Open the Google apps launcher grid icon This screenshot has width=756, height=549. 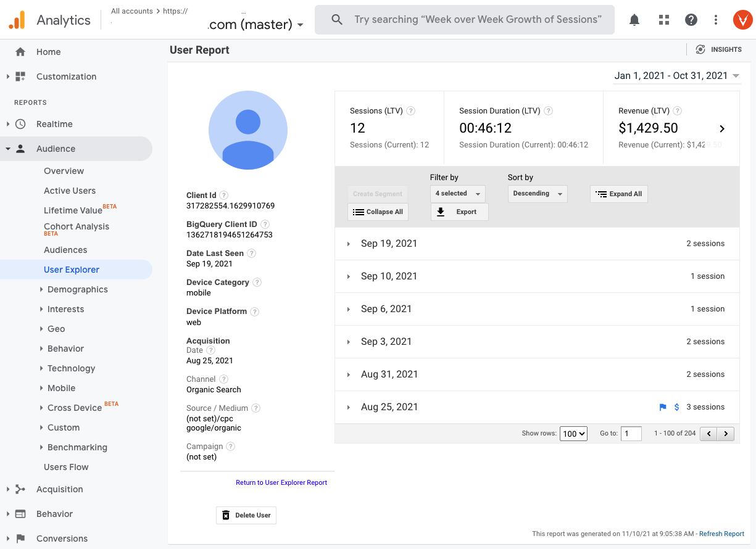(x=663, y=19)
